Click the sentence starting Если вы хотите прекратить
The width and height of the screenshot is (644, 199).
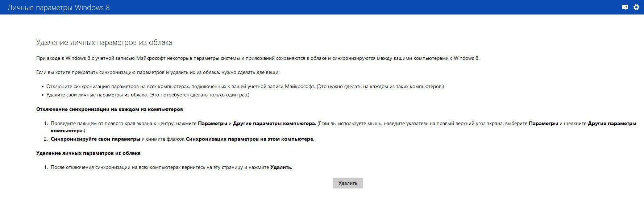pyautogui.click(x=158, y=72)
